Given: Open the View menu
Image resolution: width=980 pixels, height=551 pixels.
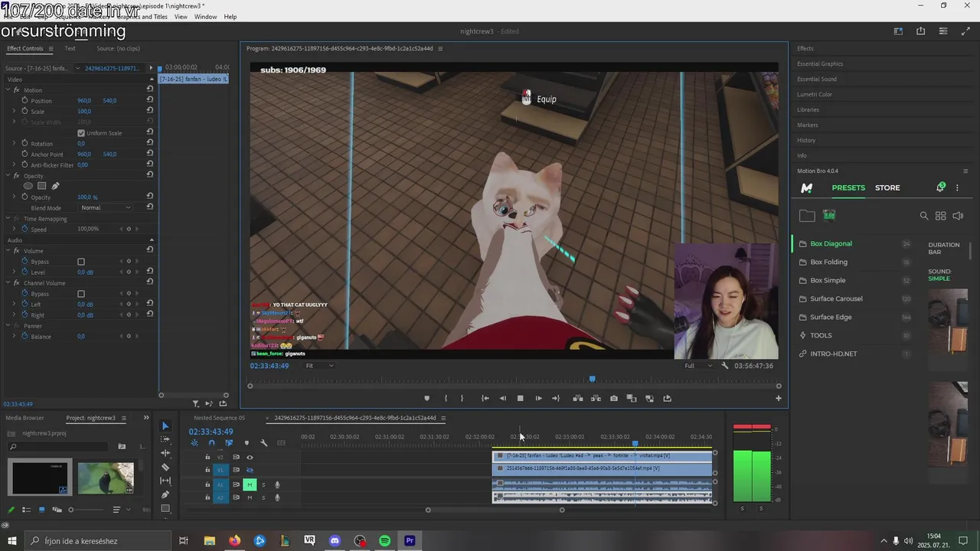Looking at the screenshot, I should [x=181, y=17].
